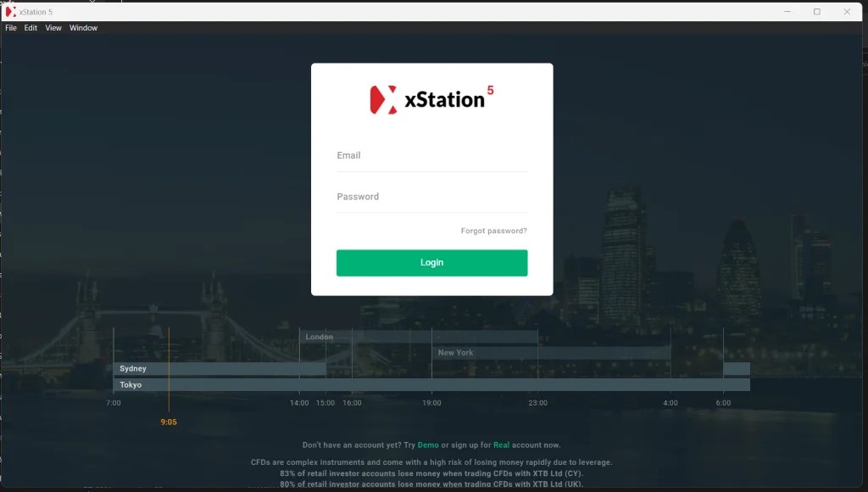Click the 16:00 timeline label
868x492 pixels.
[352, 403]
